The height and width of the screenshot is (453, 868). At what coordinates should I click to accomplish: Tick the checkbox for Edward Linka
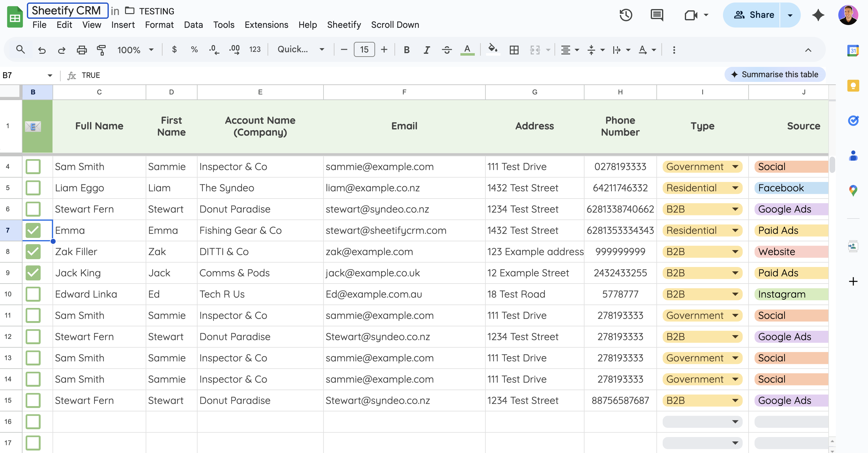(33, 294)
